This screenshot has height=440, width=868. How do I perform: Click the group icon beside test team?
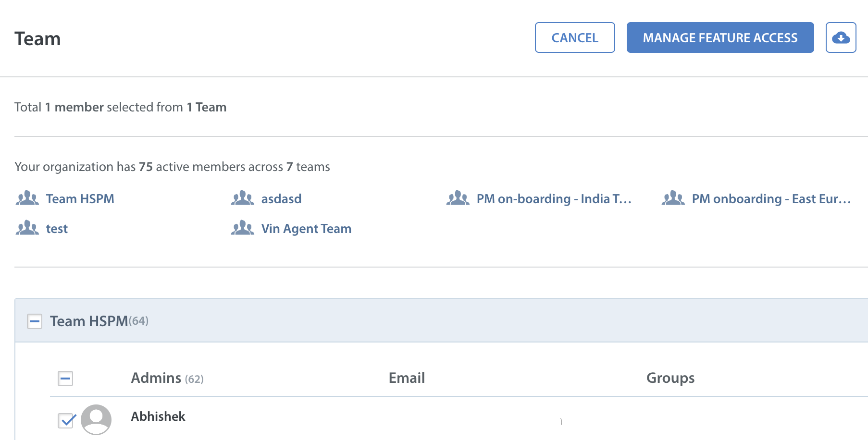(x=27, y=228)
